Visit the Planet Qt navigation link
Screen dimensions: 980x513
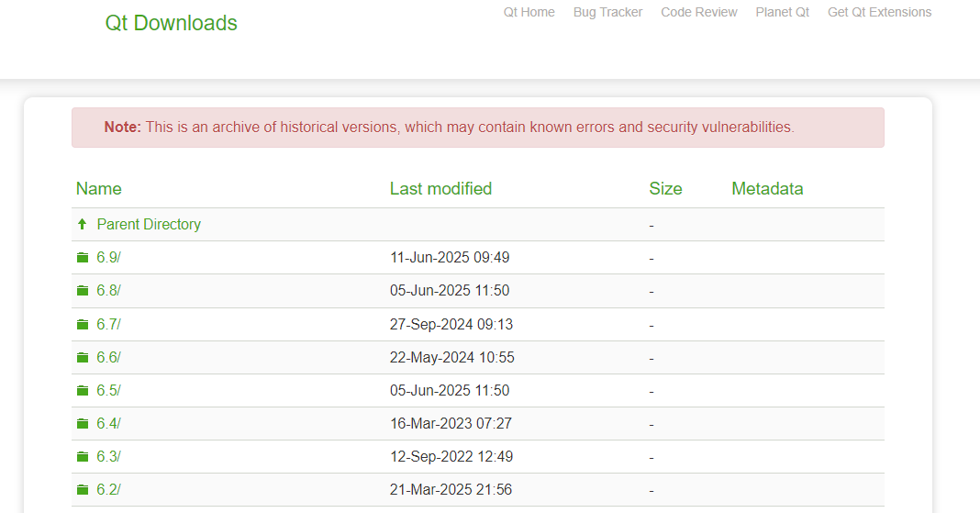click(782, 13)
